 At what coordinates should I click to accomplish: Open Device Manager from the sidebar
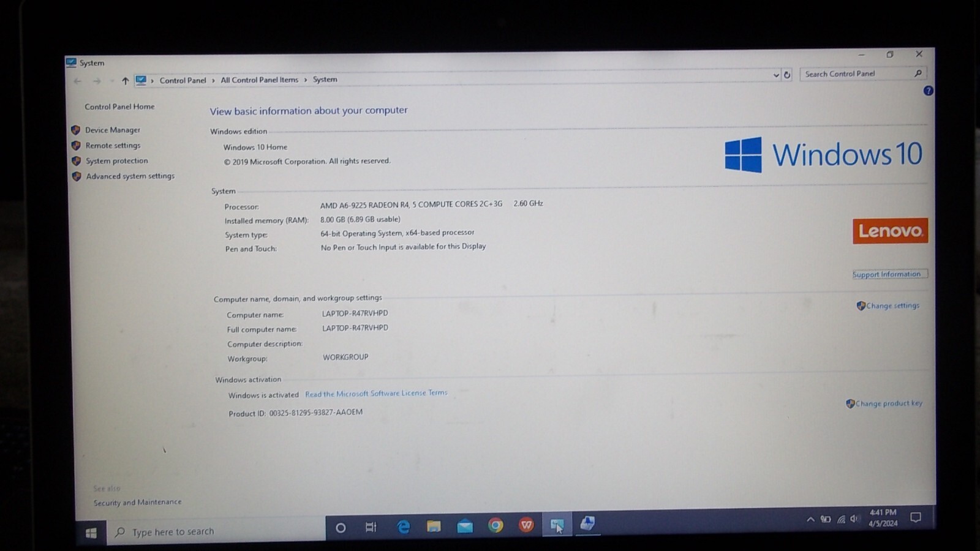pyautogui.click(x=113, y=130)
